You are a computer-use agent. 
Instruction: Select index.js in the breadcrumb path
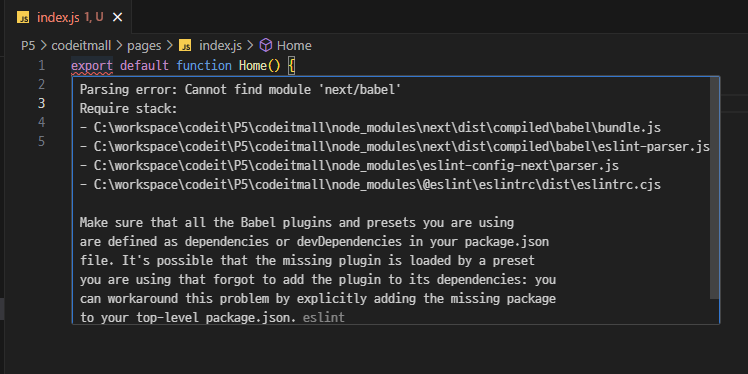(x=220, y=46)
